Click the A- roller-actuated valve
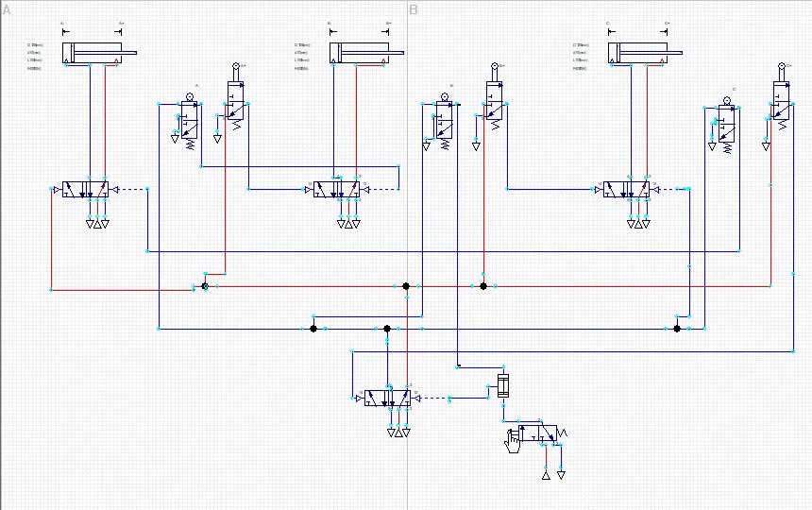The image size is (812, 510). [190, 122]
